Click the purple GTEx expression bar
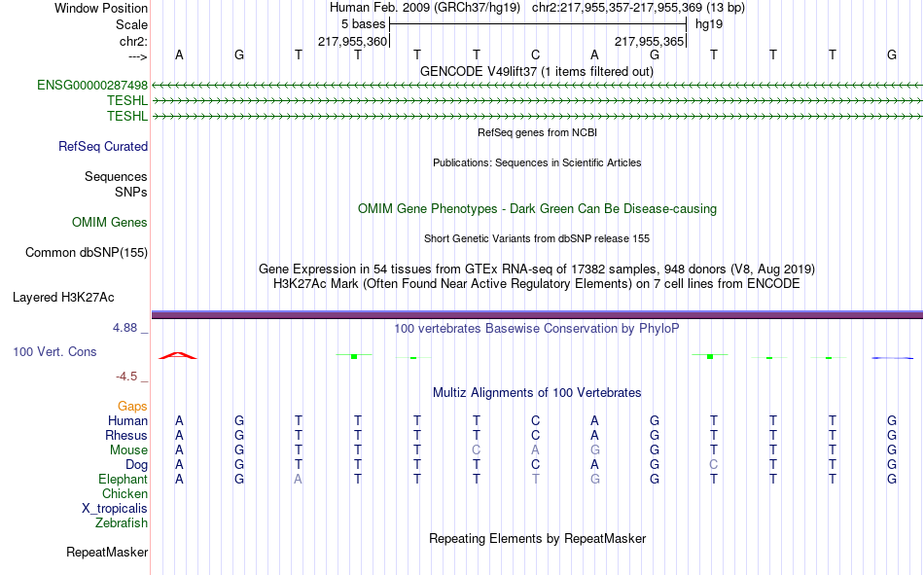Screen dimensions: 924x575 [537, 315]
